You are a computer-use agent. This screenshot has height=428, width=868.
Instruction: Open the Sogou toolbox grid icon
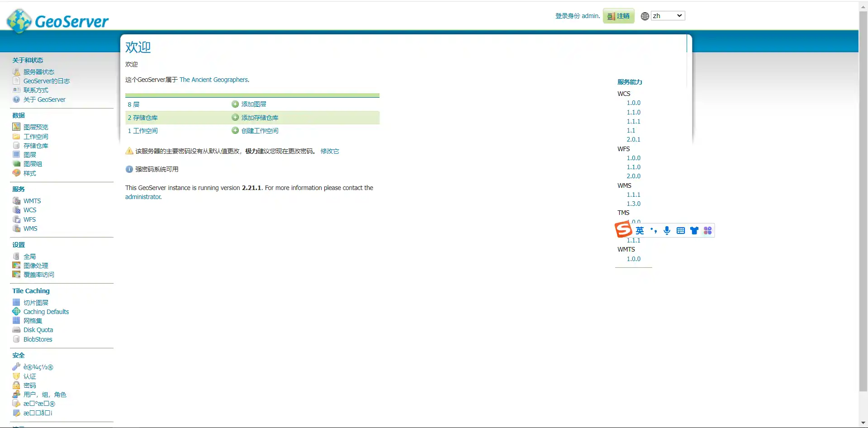point(708,231)
